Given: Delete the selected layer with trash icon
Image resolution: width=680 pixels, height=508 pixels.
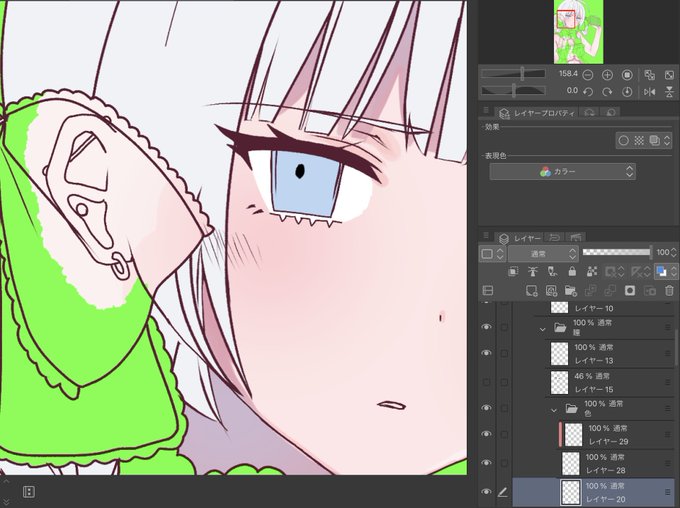Looking at the screenshot, I should 669,290.
